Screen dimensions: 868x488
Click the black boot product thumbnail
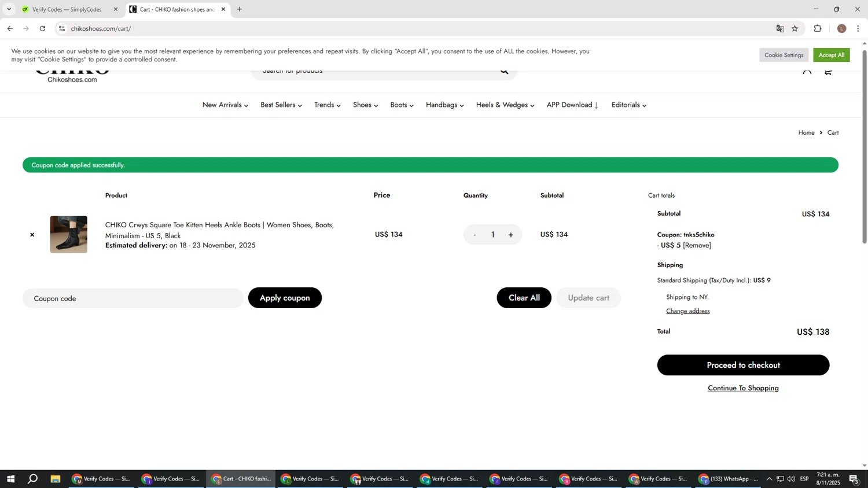[x=69, y=235]
